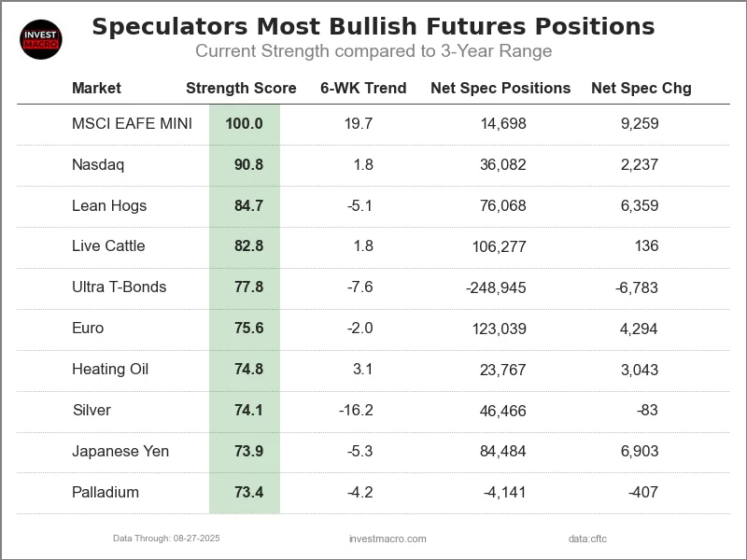This screenshot has width=747, height=560.
Task: Click Heating Oil market label
Action: pyautogui.click(x=110, y=369)
